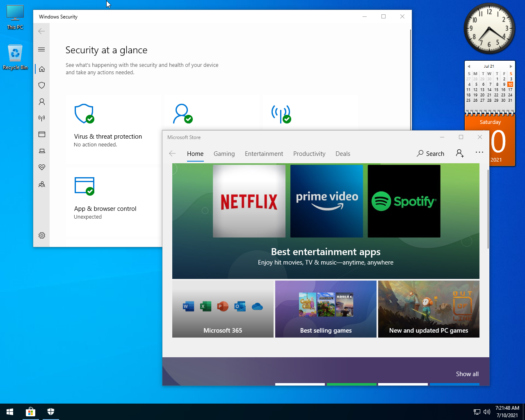The image size is (525, 420).
Task: Go back in Windows Security window
Action: click(41, 31)
